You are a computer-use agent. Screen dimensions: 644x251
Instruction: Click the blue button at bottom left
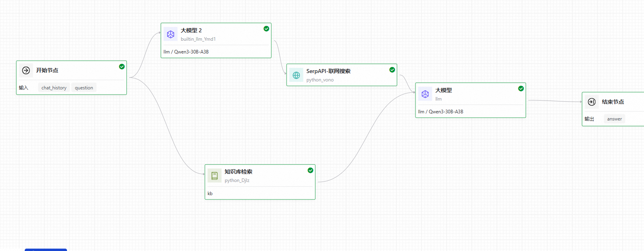pos(46,249)
